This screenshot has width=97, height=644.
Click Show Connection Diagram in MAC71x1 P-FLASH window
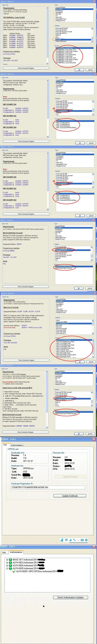[26, 360]
